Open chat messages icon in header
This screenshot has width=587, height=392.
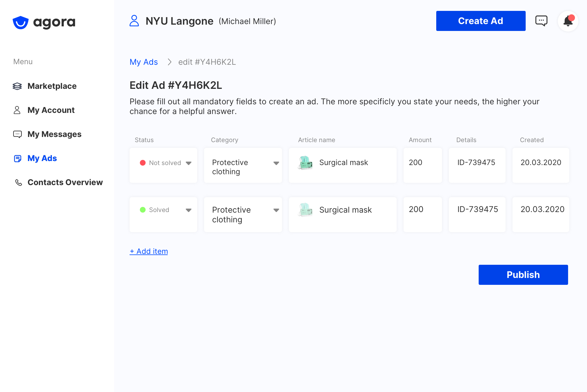(x=541, y=21)
